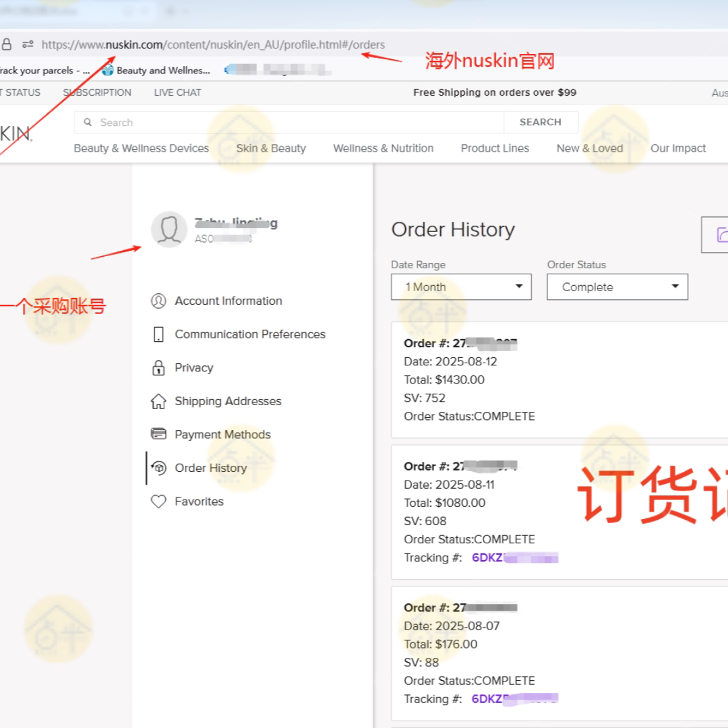Click the STATUS item in the top bar
728x728 pixels.
20,92
